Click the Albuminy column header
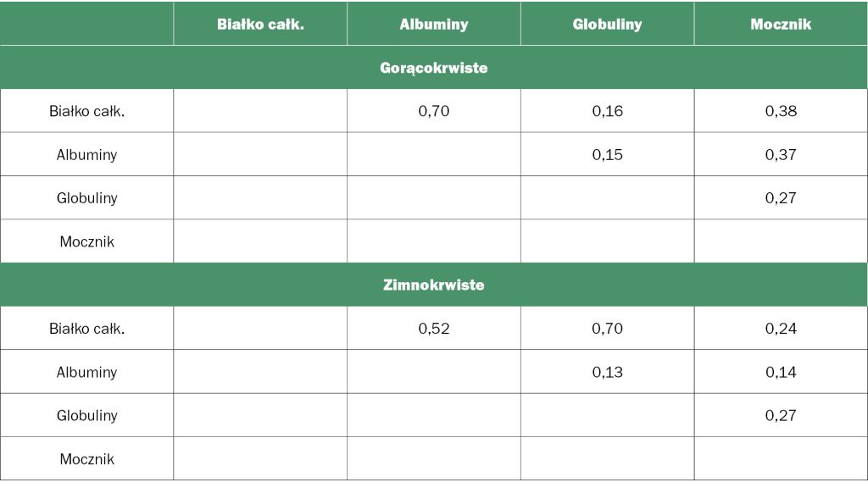Screen dimensions: 868x482 click(x=434, y=24)
